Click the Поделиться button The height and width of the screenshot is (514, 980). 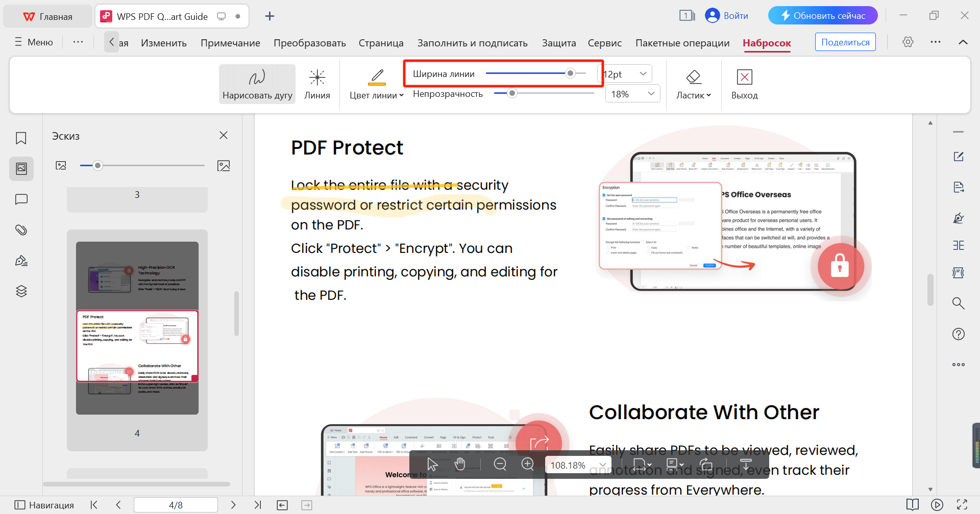(845, 41)
